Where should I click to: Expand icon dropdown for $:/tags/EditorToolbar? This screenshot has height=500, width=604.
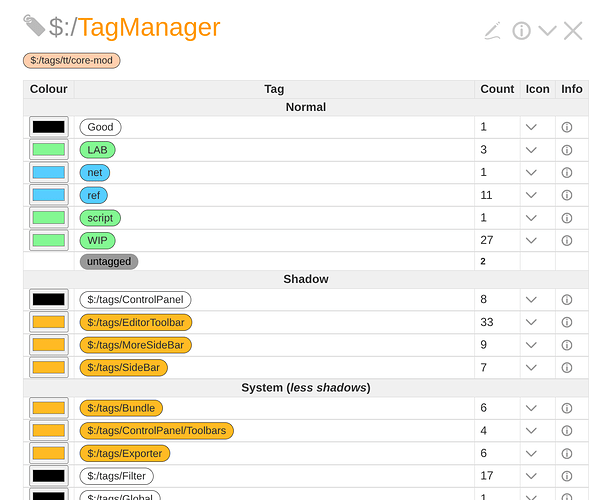tap(531, 322)
